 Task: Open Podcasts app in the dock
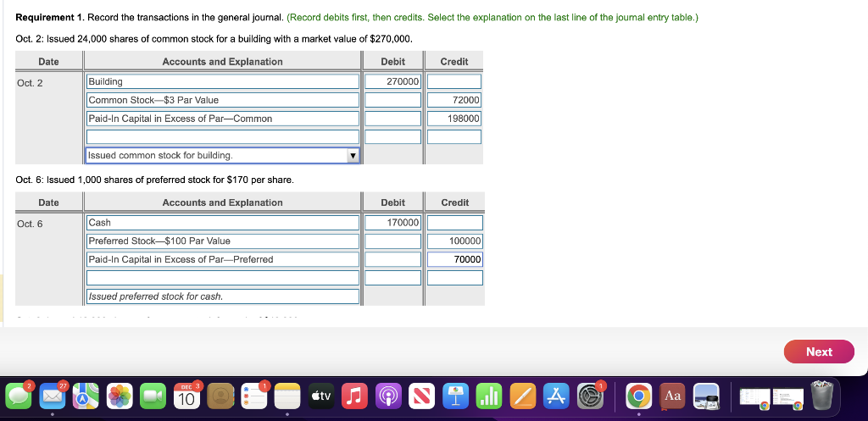tap(388, 396)
